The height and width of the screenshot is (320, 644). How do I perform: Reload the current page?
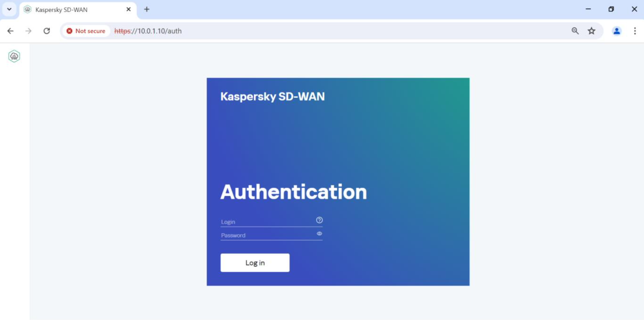(47, 31)
